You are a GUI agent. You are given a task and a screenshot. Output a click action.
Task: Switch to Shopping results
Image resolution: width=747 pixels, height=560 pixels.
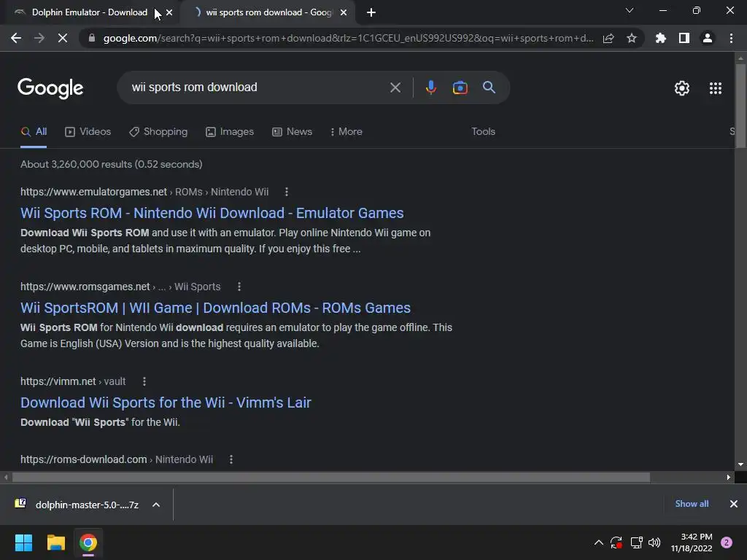click(x=158, y=132)
